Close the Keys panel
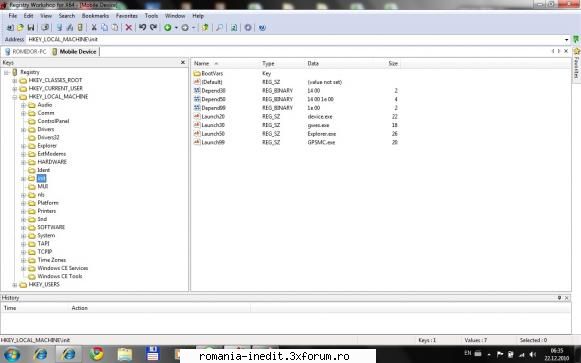Image resolution: width=581 pixels, height=363 pixels. [183, 62]
